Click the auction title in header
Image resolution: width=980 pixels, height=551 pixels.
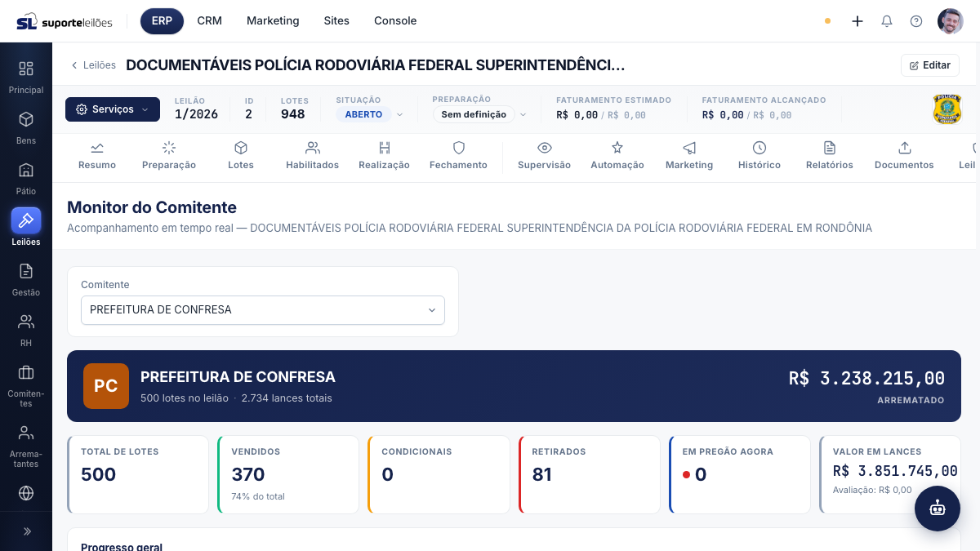click(376, 65)
